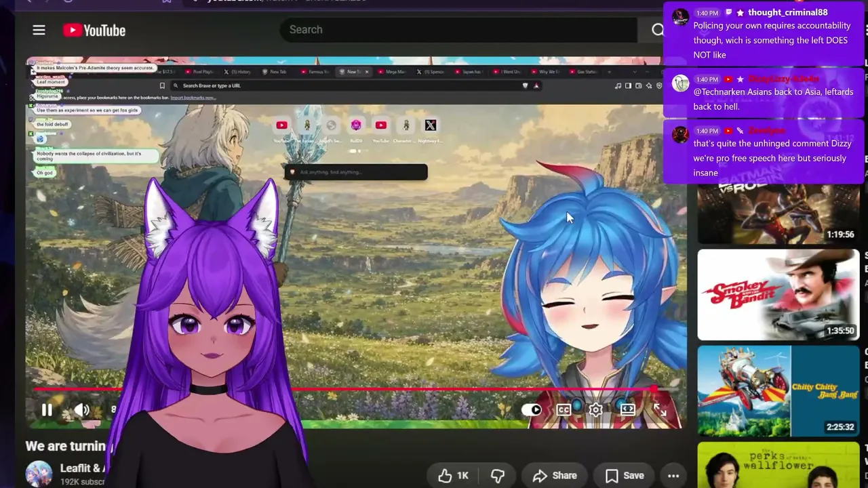Open the Leaflit channel avatar
This screenshot has height=488, width=868.
point(39,474)
